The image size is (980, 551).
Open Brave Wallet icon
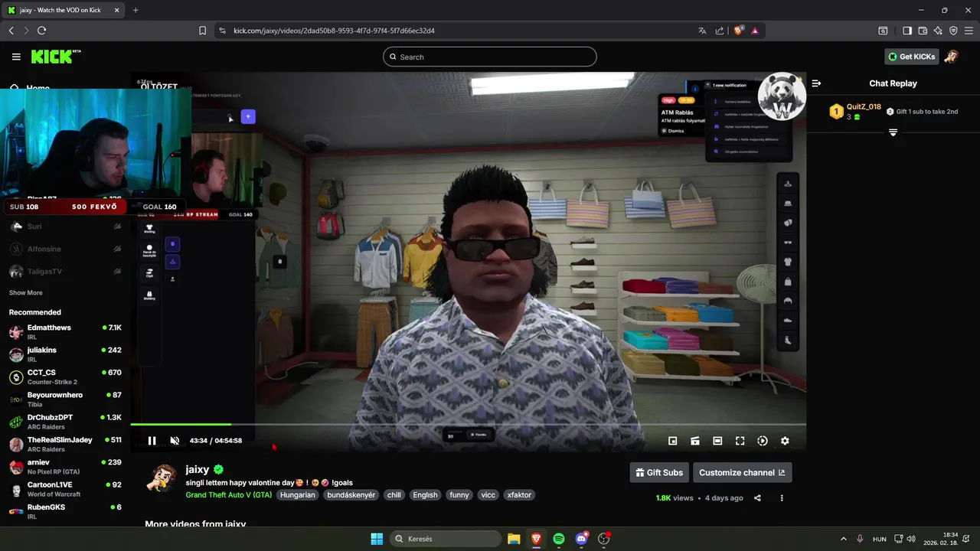[923, 31]
